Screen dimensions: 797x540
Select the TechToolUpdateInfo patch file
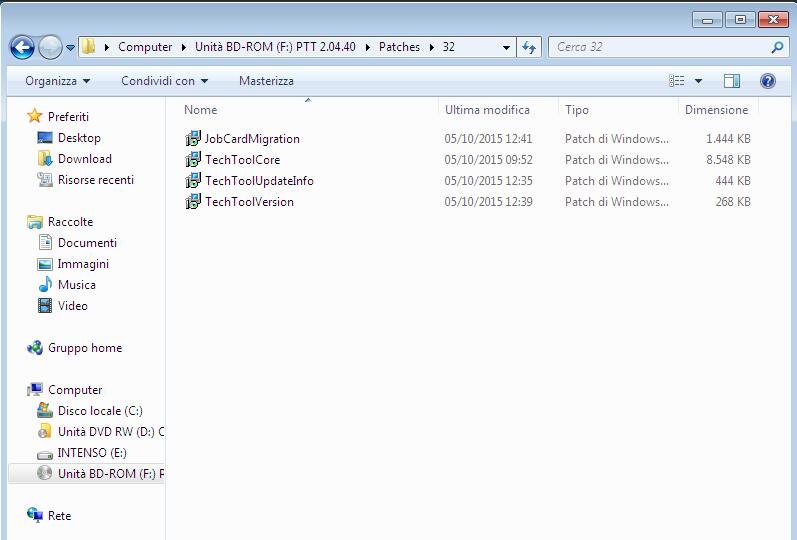tap(250, 181)
